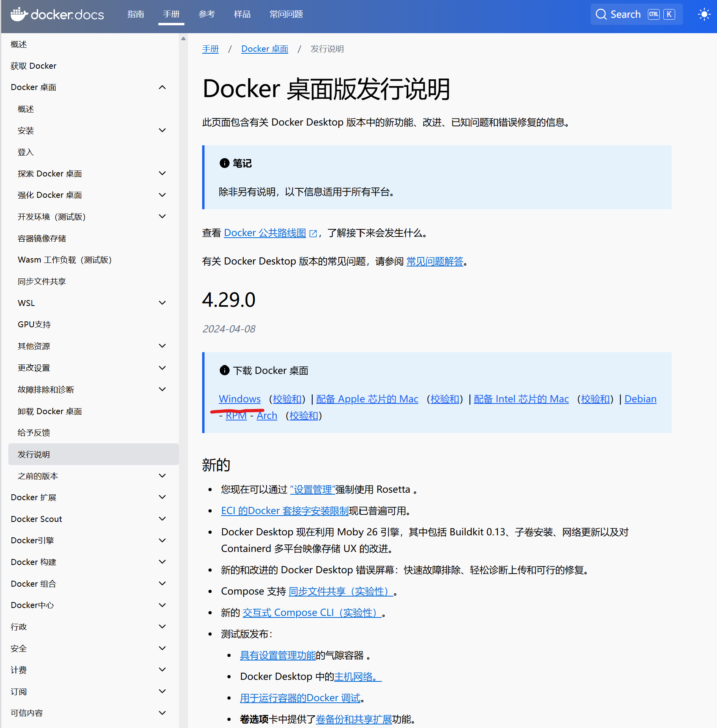Open 给予反馈 in the sidebar

pos(34,433)
